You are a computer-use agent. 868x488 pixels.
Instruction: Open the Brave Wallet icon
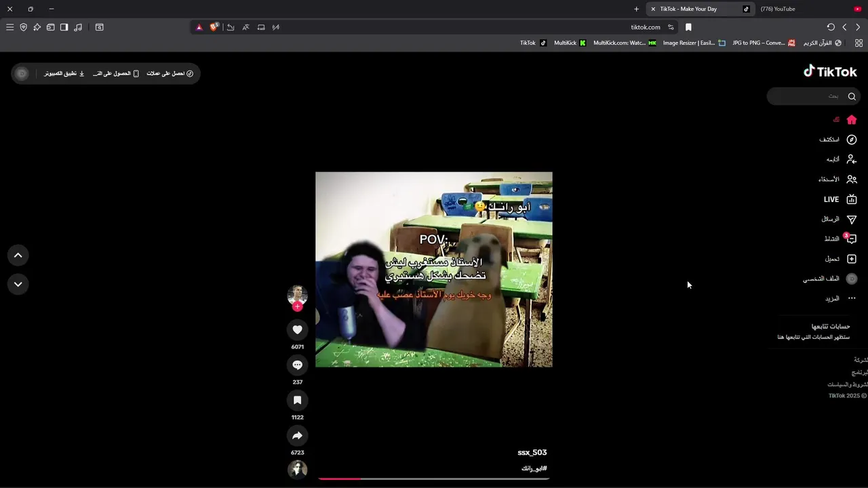coord(50,27)
